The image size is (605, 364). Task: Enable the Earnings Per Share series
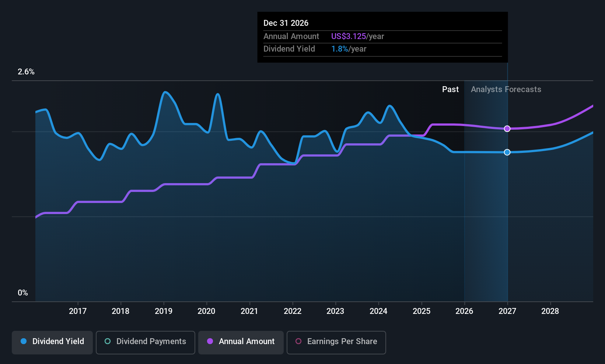pos(336,343)
